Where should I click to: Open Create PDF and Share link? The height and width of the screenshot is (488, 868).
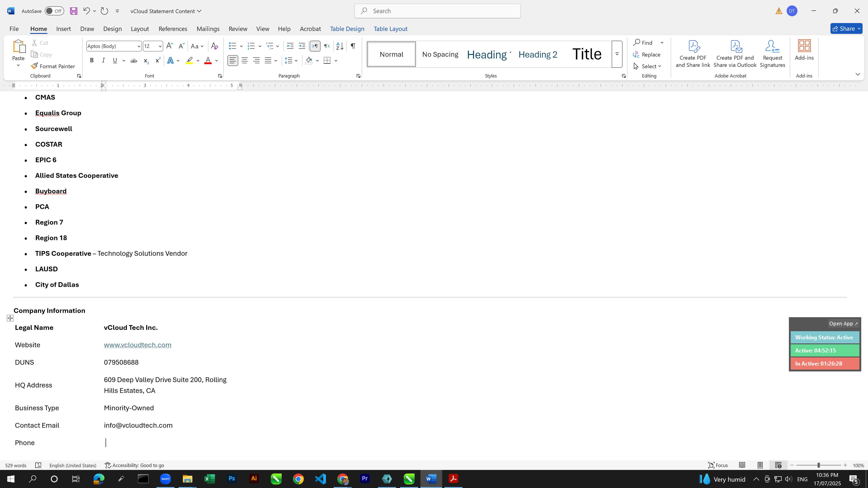(693, 54)
